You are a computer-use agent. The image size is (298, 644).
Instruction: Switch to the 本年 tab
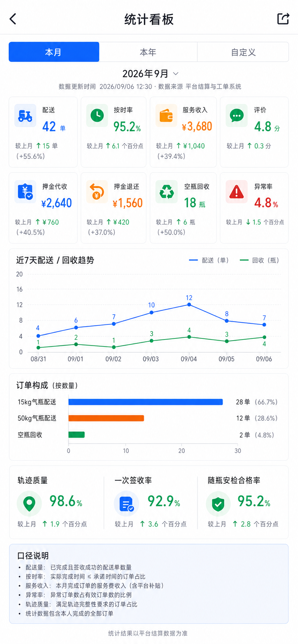pos(148,52)
